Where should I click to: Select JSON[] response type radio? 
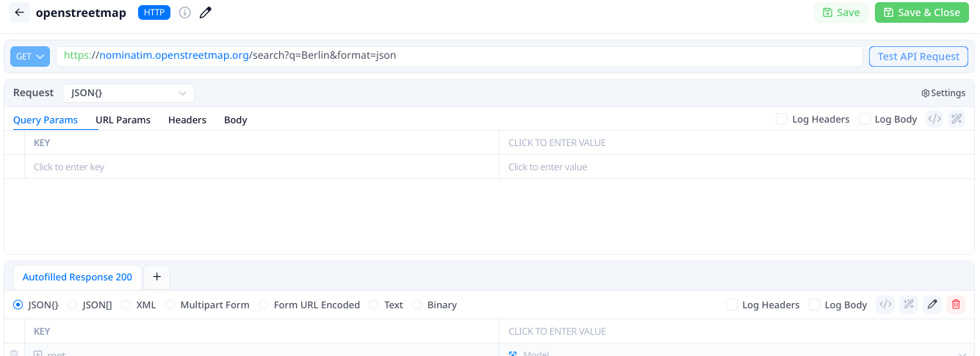(x=73, y=305)
